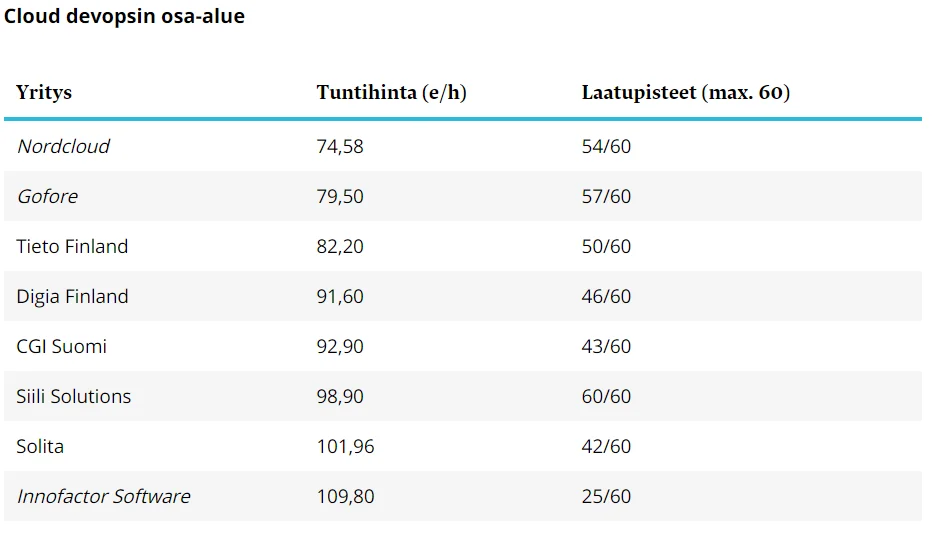Click the 101,96 price for Solita
Viewport: 951px width, 548px height.
click(x=345, y=446)
